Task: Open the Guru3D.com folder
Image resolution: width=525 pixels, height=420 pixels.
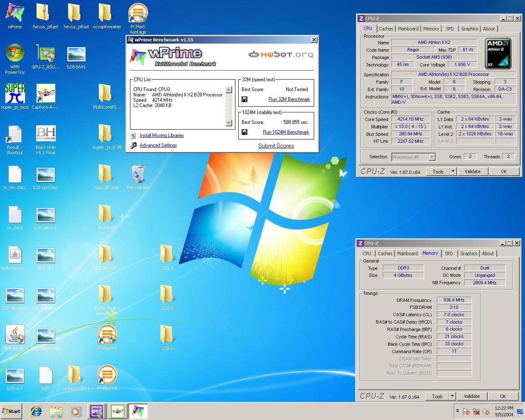Action: [x=107, y=177]
